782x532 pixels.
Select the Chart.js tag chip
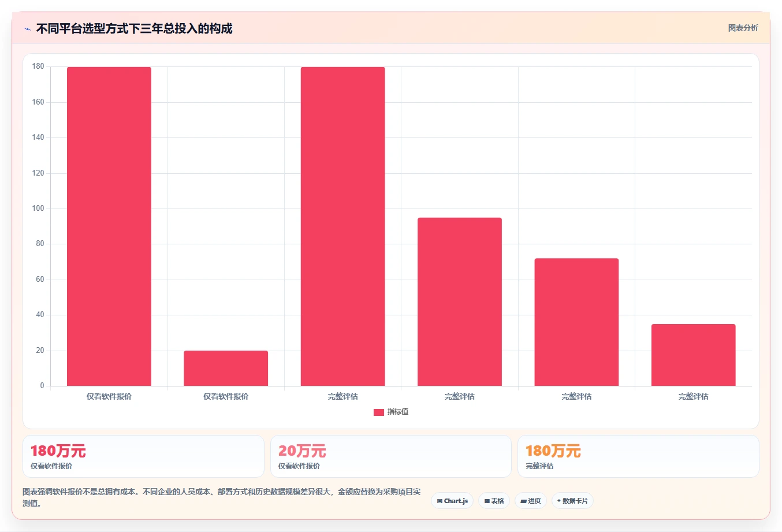(452, 501)
